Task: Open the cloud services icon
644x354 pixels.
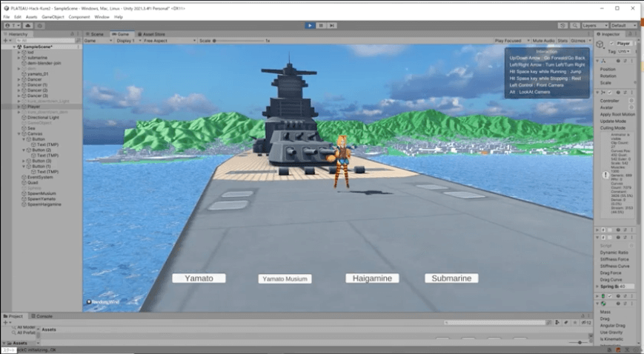Action: [x=28, y=25]
